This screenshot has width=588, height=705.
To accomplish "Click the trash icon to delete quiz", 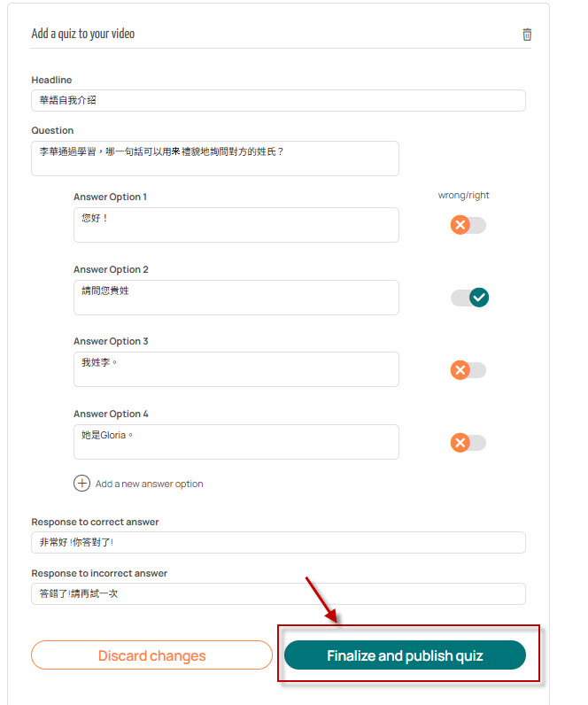I will pos(527,35).
